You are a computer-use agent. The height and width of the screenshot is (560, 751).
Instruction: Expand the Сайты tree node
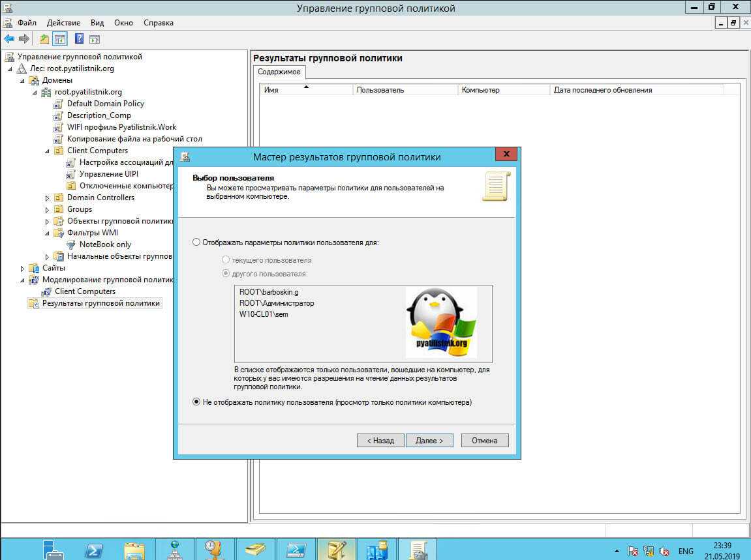[23, 268]
